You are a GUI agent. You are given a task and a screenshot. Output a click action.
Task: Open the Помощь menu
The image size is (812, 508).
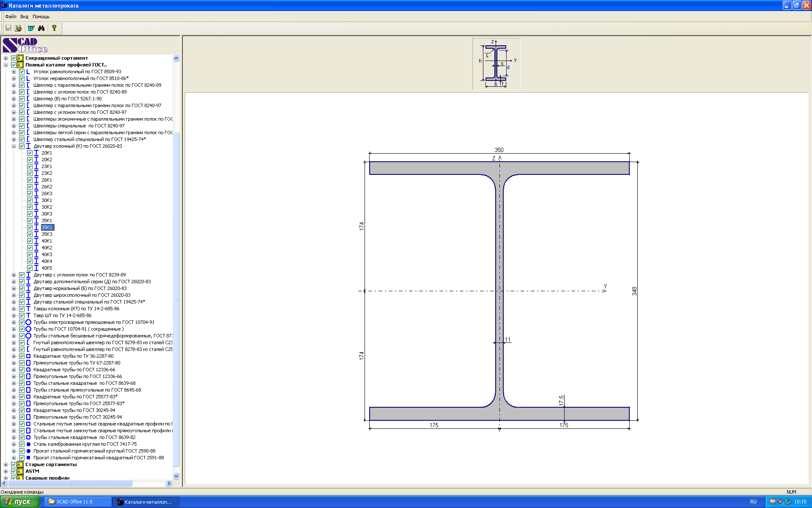41,17
